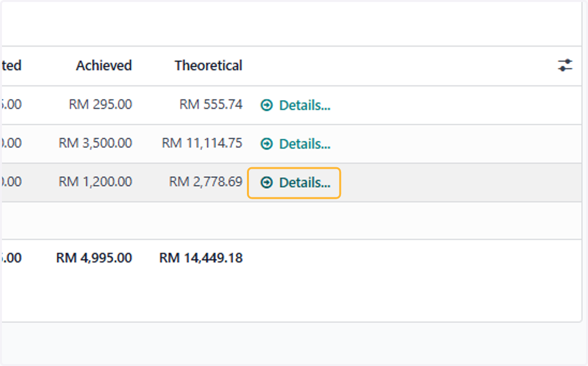Sort by Theoretical column header
This screenshot has width=588, height=366.
tap(208, 66)
